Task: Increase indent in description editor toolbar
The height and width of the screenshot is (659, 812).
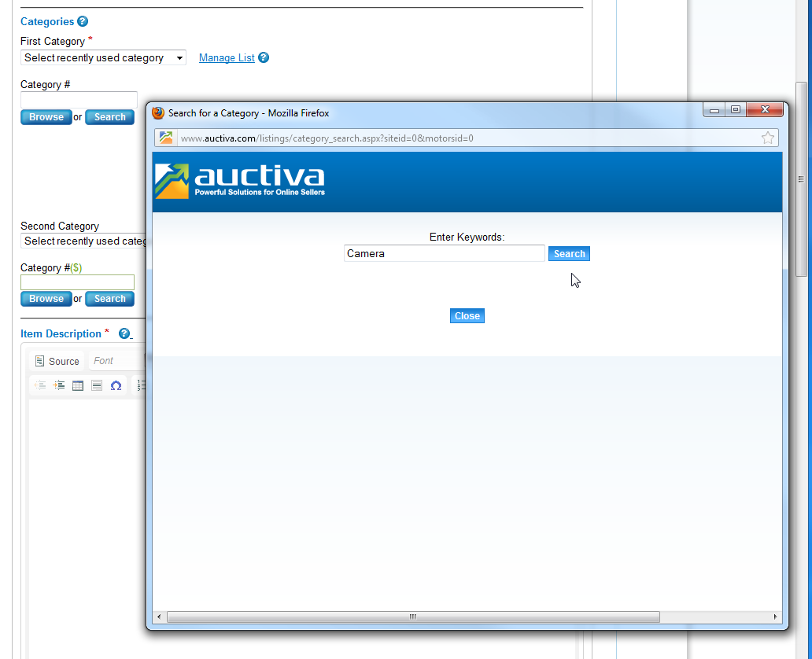Action: [59, 385]
